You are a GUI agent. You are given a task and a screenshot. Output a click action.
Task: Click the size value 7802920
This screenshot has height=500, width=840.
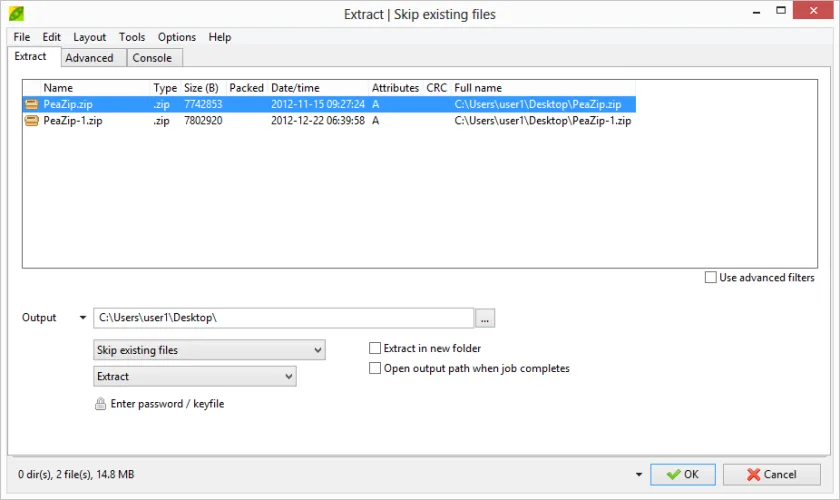[203, 121]
